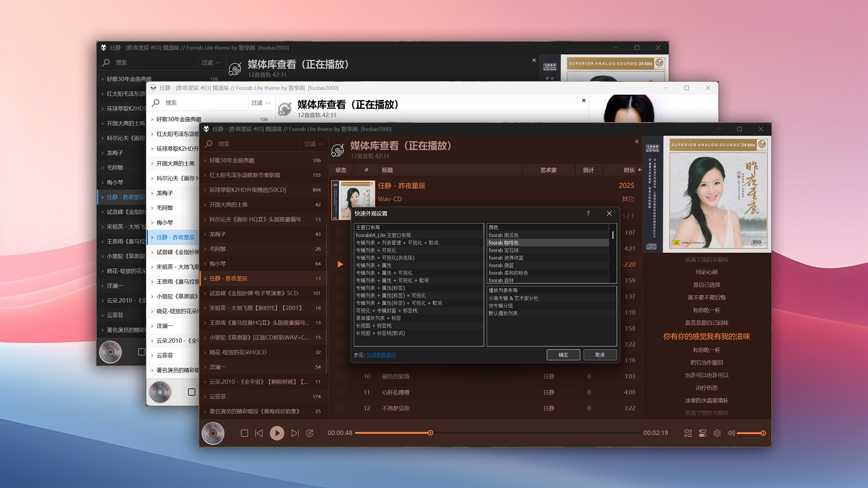
Task: Skip to the next track
Action: click(295, 433)
